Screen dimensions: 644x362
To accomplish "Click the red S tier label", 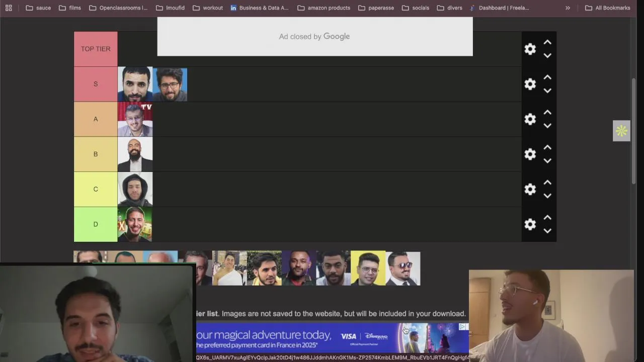I will tap(96, 84).
